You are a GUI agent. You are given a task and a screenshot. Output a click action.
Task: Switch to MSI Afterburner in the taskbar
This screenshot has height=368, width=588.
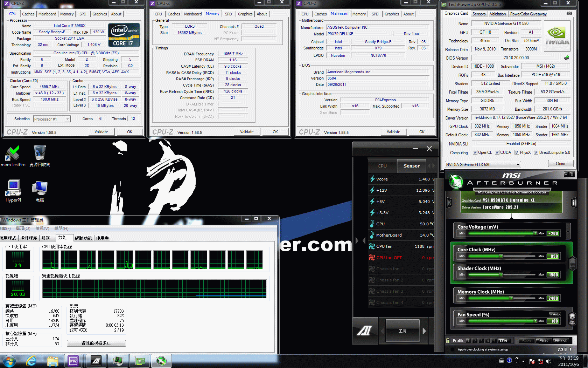point(161,361)
